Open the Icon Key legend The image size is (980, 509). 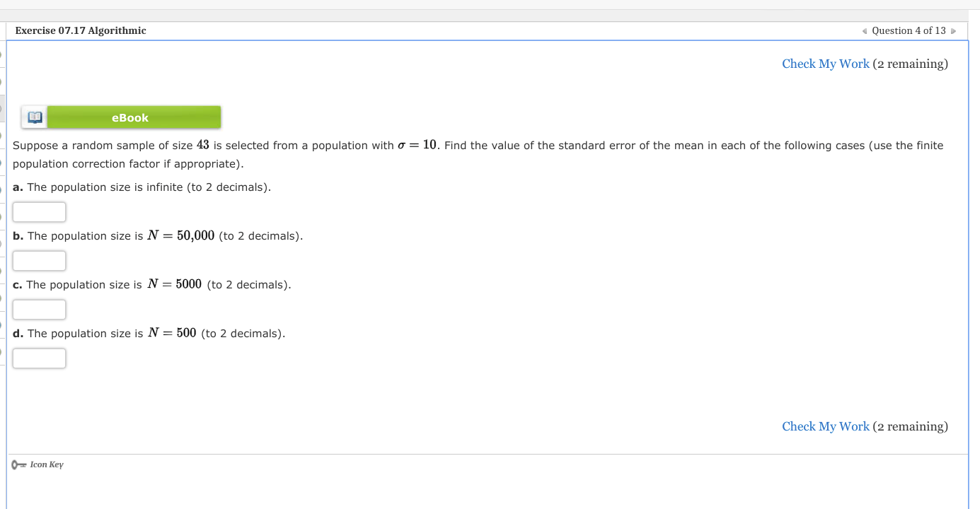coord(47,464)
